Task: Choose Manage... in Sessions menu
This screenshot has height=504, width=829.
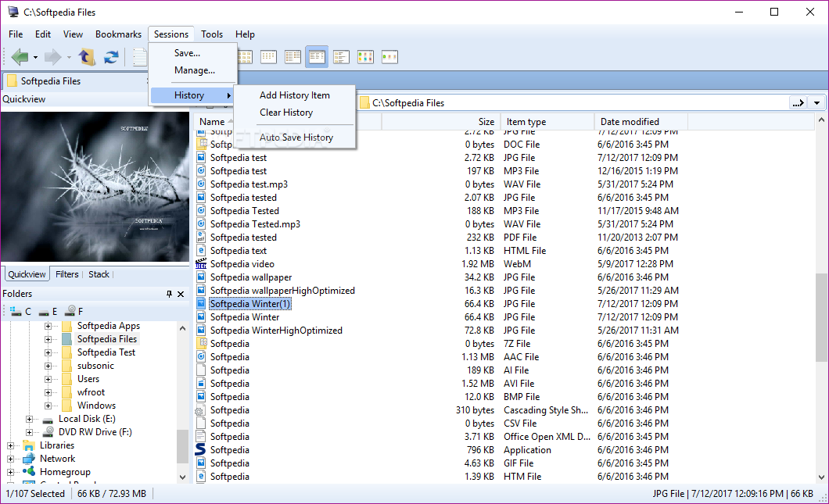Action: pos(193,70)
